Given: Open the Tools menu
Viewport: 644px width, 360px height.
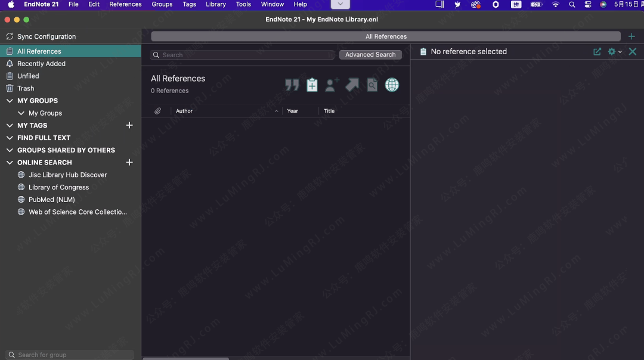Looking at the screenshot, I should [243, 4].
